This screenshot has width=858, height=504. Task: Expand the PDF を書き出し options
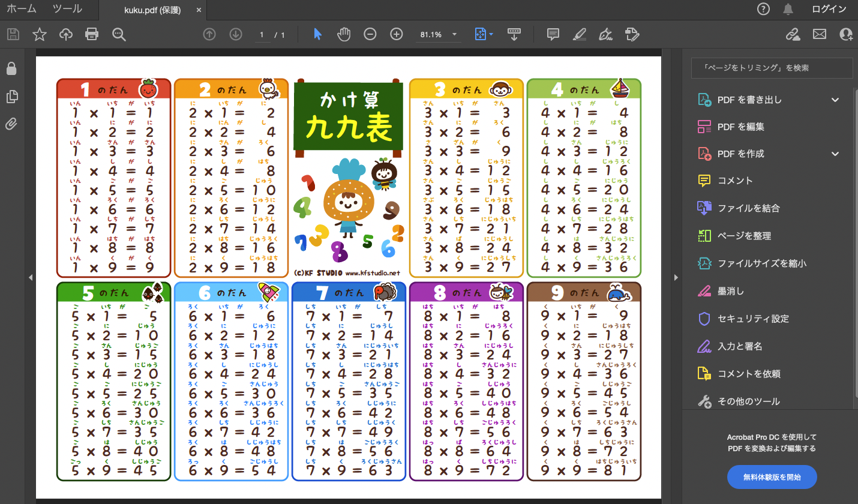[835, 100]
